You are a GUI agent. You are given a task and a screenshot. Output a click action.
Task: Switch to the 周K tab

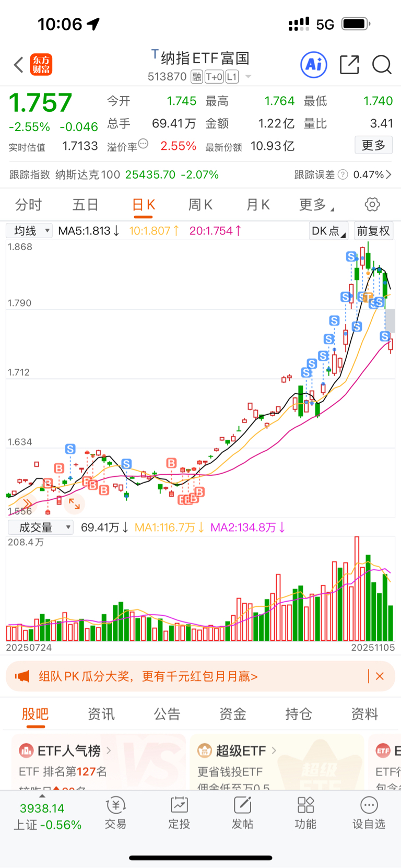pyautogui.click(x=200, y=205)
